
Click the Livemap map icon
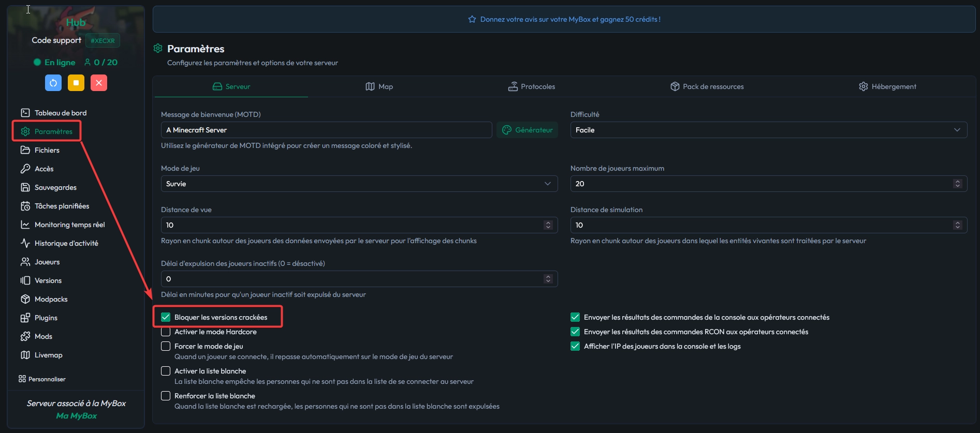(x=25, y=355)
